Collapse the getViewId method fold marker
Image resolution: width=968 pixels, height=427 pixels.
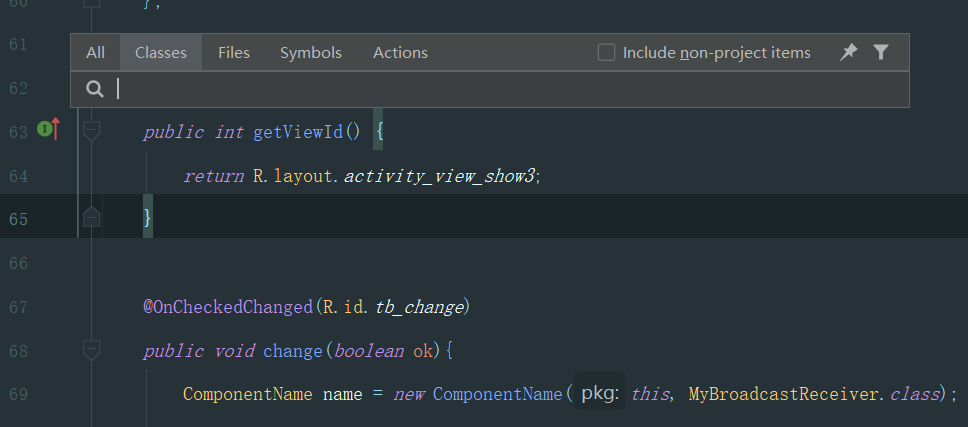[x=91, y=130]
